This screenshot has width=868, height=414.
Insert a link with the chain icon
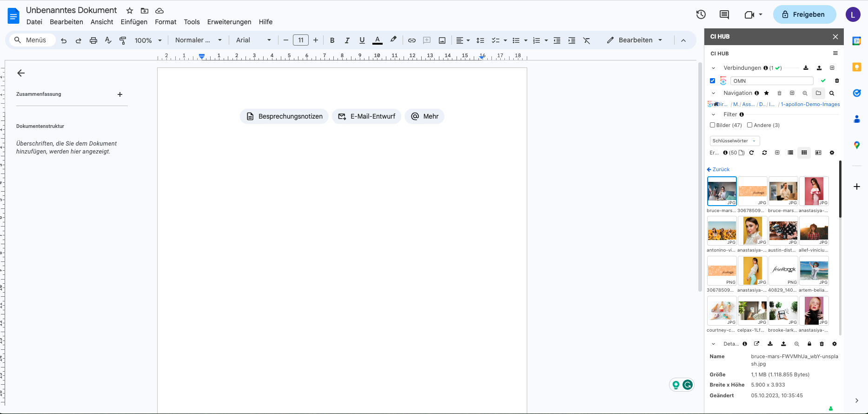[412, 40]
